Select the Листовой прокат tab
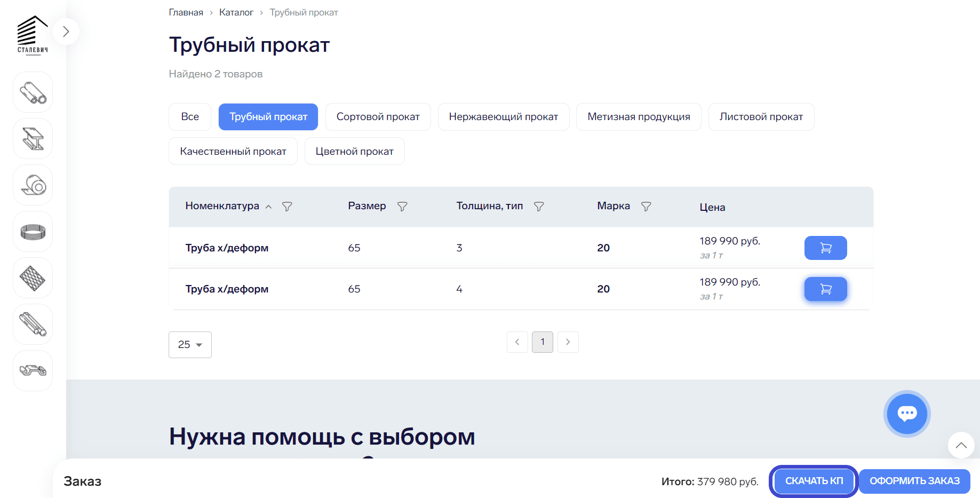 coord(761,117)
